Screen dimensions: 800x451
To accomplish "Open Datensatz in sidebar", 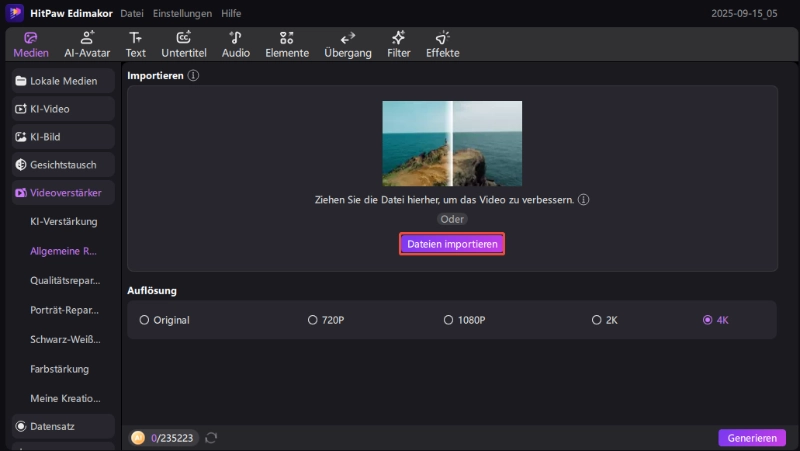I will (63, 426).
